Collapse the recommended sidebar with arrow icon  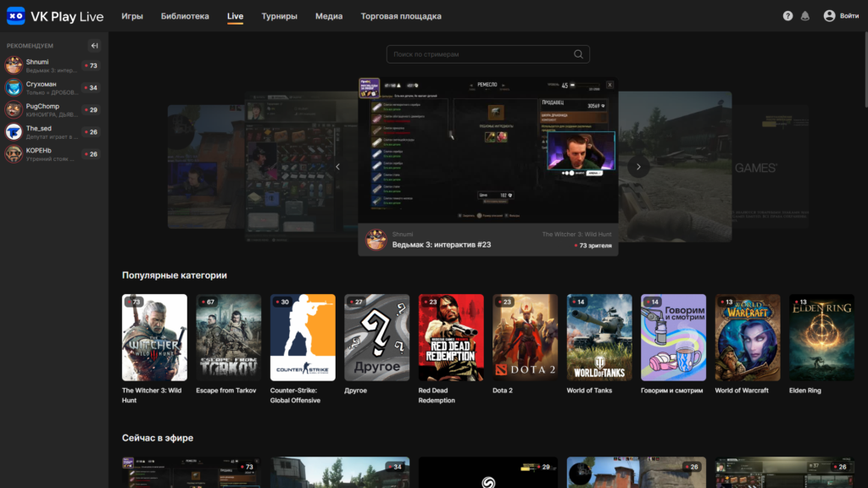tap(95, 46)
